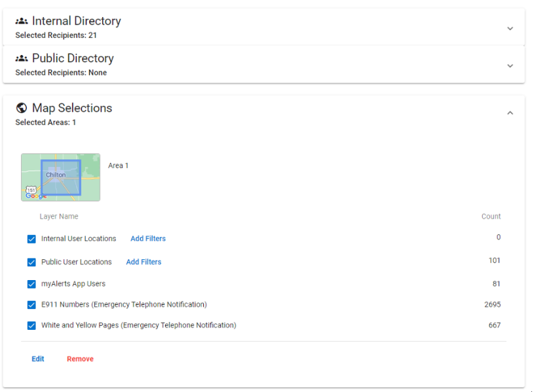Click the Layer Name column header
This screenshot has width=534, height=392.
click(x=59, y=217)
